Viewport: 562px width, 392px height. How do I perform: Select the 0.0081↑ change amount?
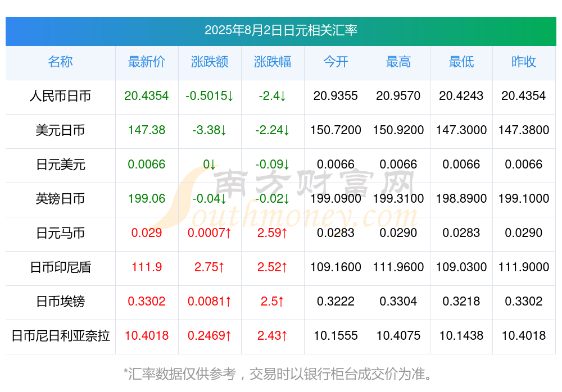tap(210, 301)
